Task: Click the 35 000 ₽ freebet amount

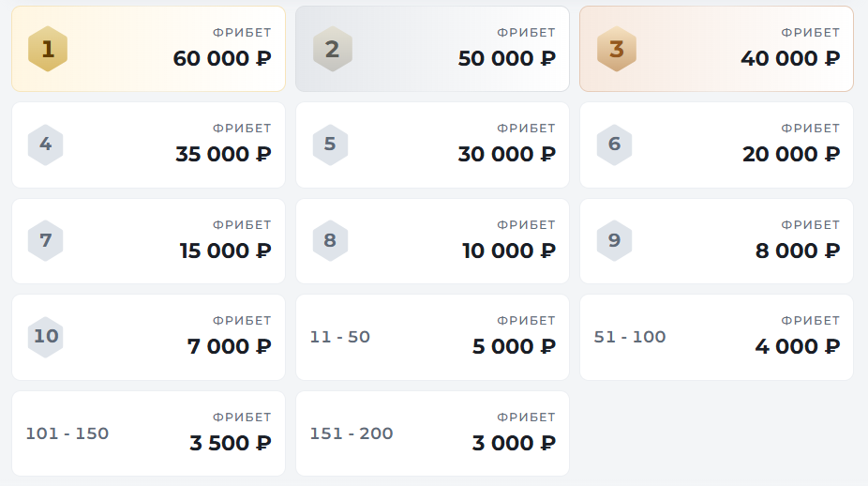Action: [223, 155]
